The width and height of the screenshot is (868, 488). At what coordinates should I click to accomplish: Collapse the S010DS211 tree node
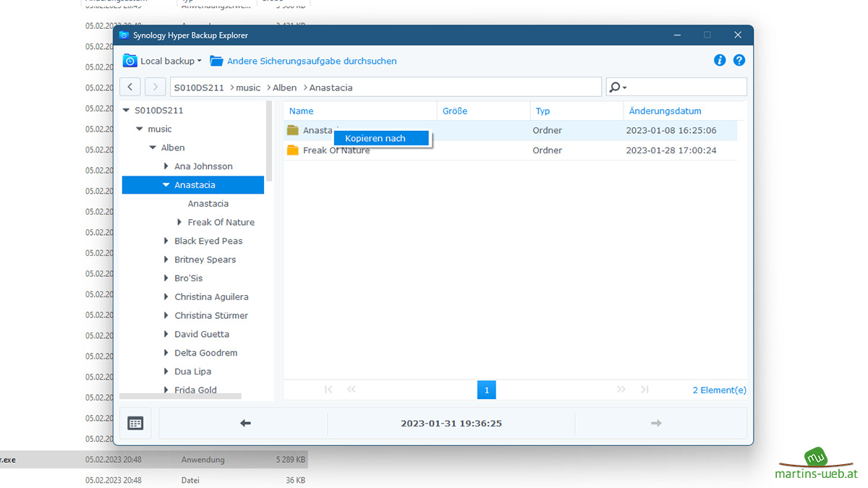click(127, 111)
